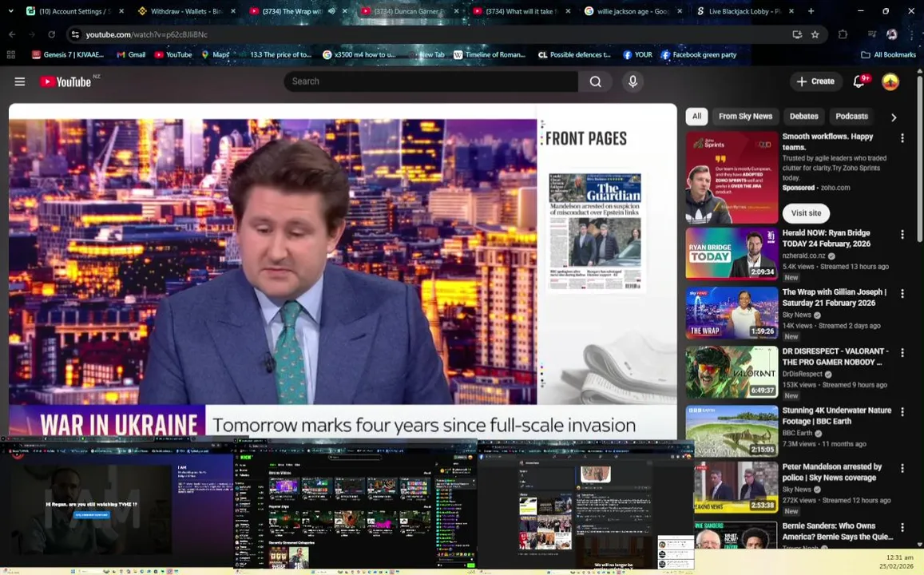The height and width of the screenshot is (575, 924).
Task: Open Possible defences bookmark
Action: point(574,55)
